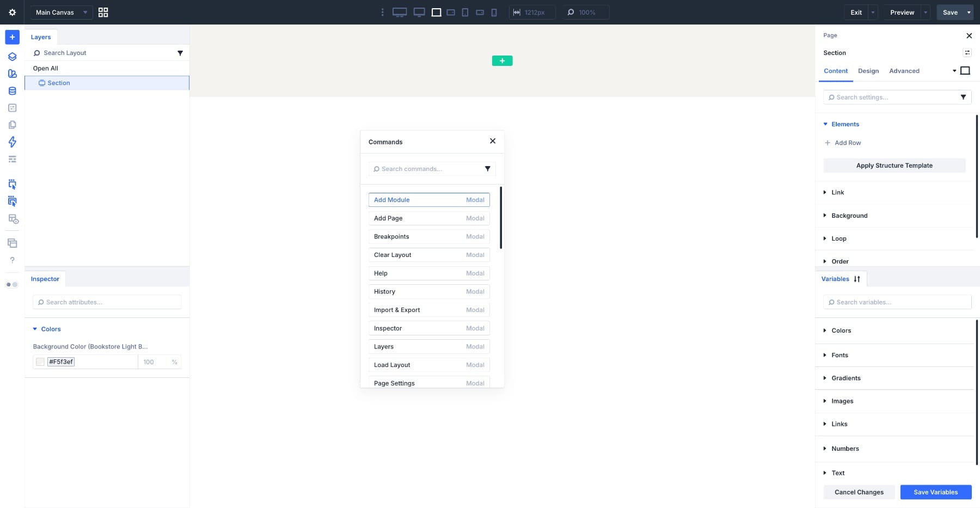Switch to standard desktop breakpoint icon
The image size is (980, 508).
point(419,12)
